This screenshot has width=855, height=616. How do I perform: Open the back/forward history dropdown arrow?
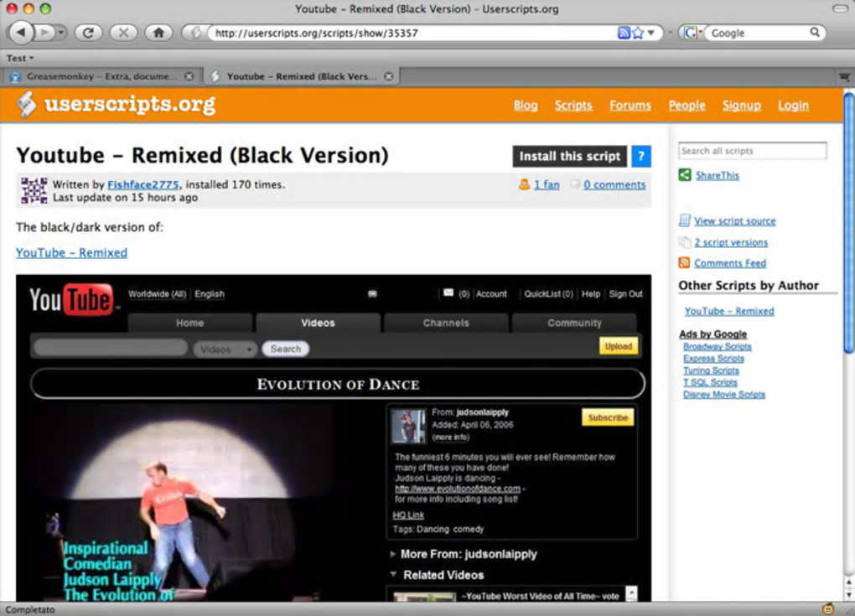coord(61,33)
